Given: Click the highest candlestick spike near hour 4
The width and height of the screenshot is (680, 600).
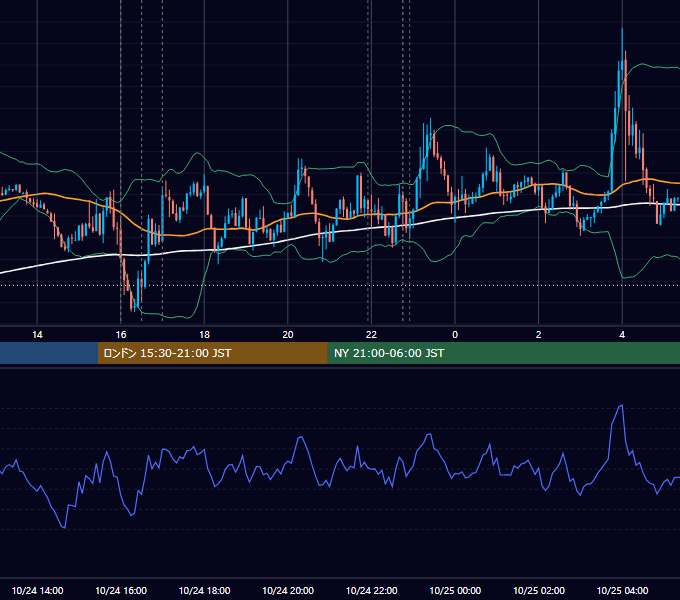Looking at the screenshot, I should pyautogui.click(x=622, y=54).
